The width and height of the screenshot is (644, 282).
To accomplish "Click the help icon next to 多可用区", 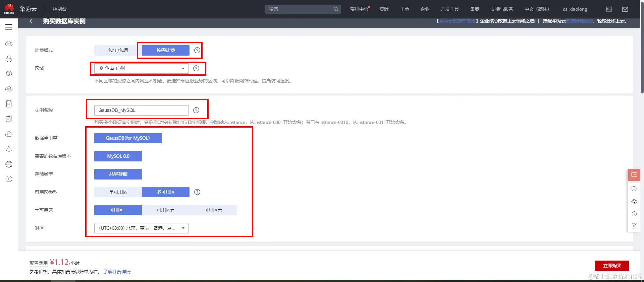I will [x=197, y=192].
